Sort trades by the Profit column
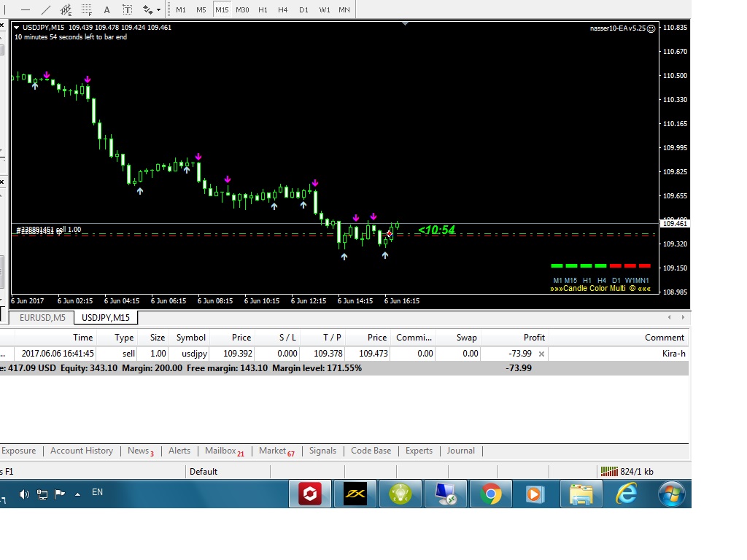This screenshot has height=560, width=747. click(514, 338)
